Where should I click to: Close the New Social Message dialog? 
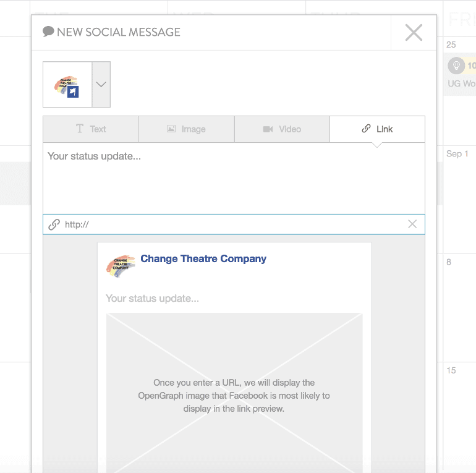pyautogui.click(x=414, y=33)
